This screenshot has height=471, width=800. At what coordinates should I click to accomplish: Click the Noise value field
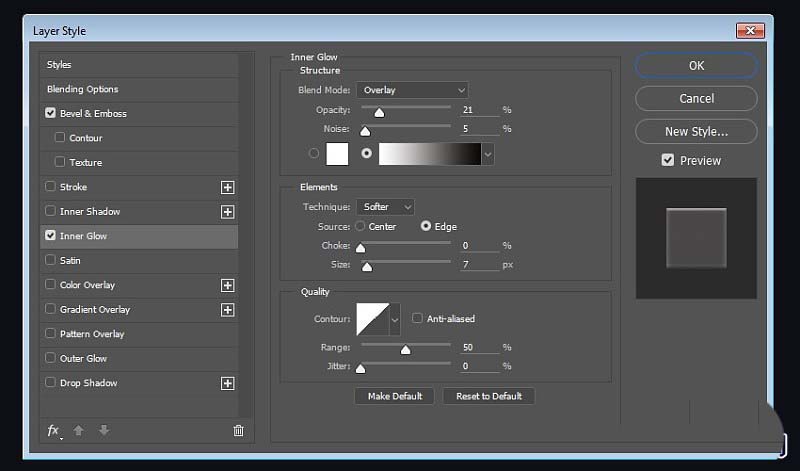[480, 129]
